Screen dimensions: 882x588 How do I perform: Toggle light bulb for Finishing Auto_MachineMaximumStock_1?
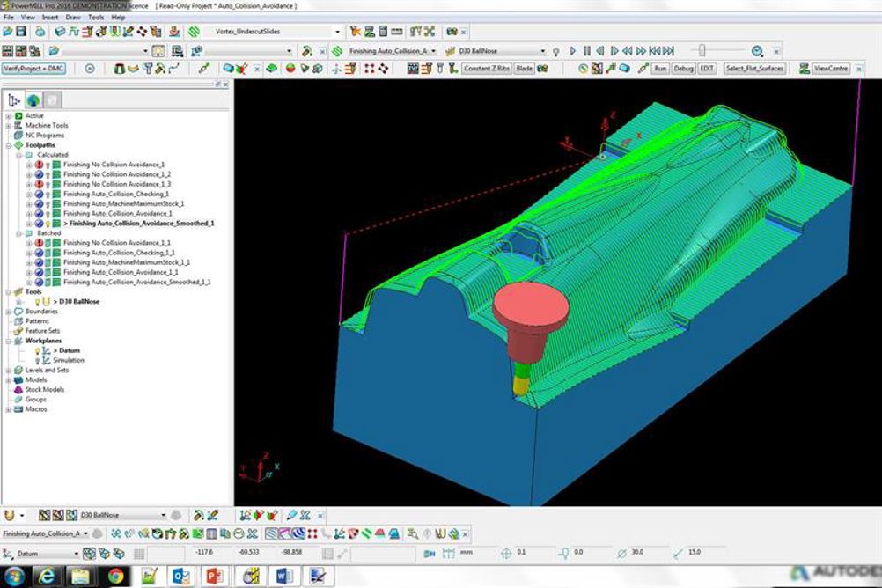[x=48, y=204]
